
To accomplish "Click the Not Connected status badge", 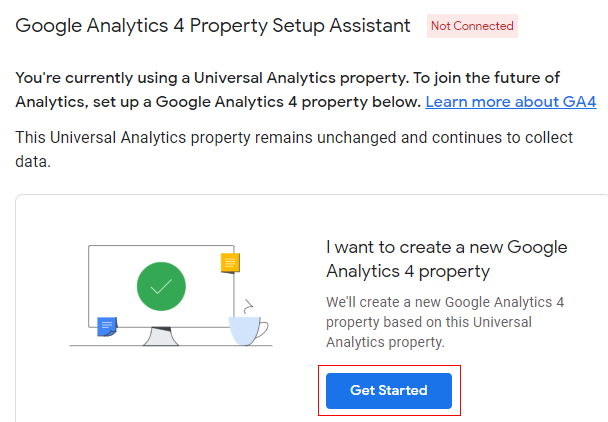I will pos(472,25).
